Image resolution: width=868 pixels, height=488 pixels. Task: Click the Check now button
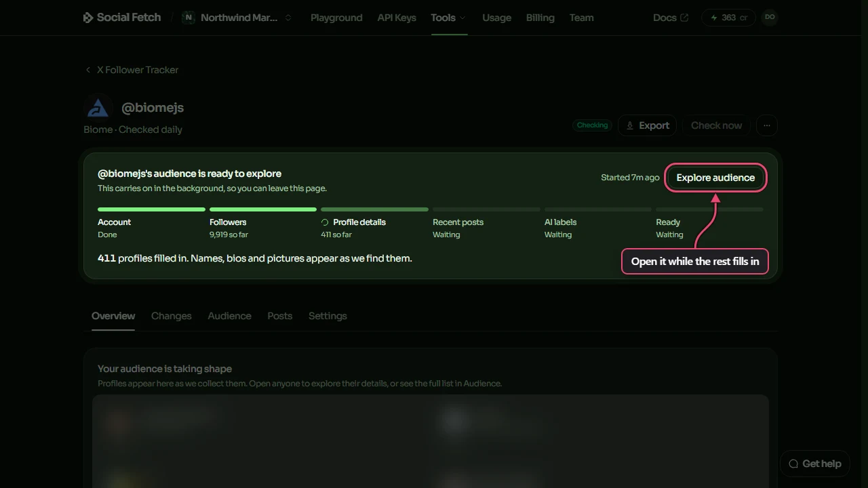[716, 125]
